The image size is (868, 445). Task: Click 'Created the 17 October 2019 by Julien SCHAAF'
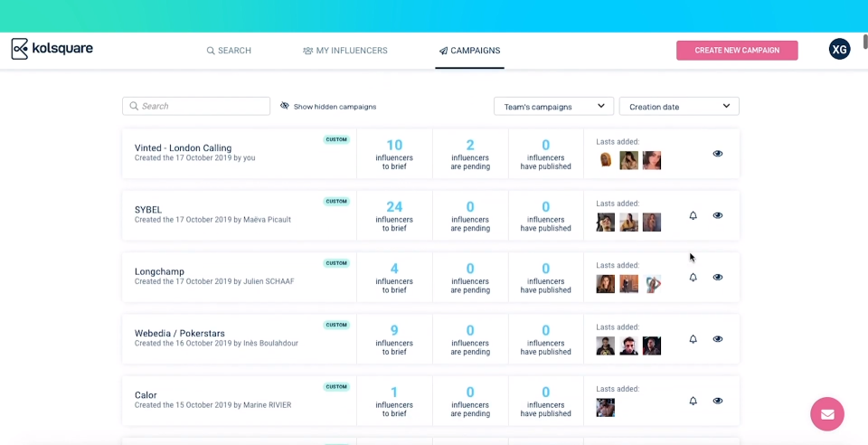click(x=214, y=281)
